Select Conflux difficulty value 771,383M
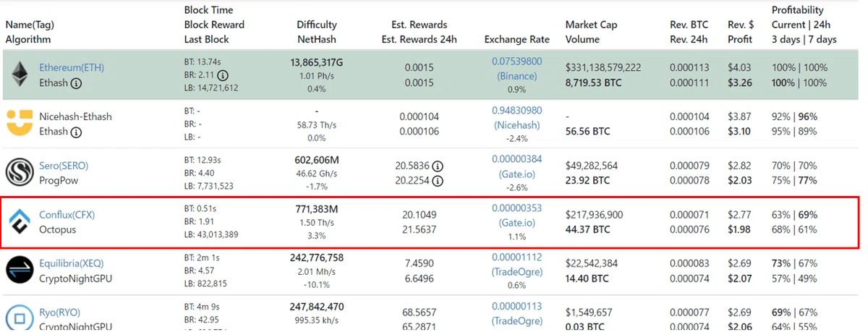 click(x=317, y=210)
